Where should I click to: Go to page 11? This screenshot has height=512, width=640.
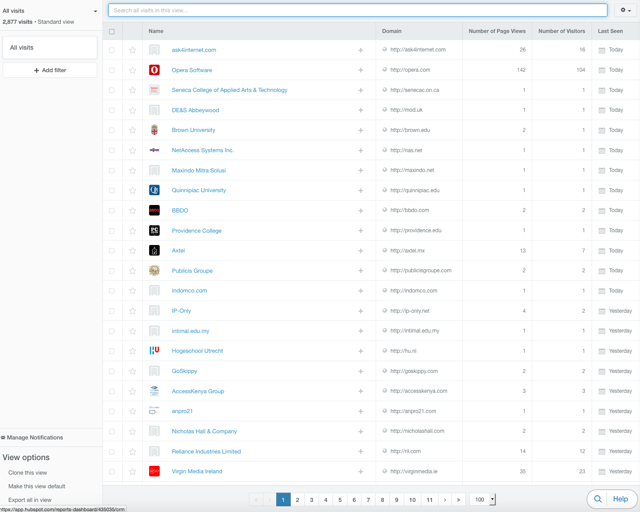pos(429,499)
